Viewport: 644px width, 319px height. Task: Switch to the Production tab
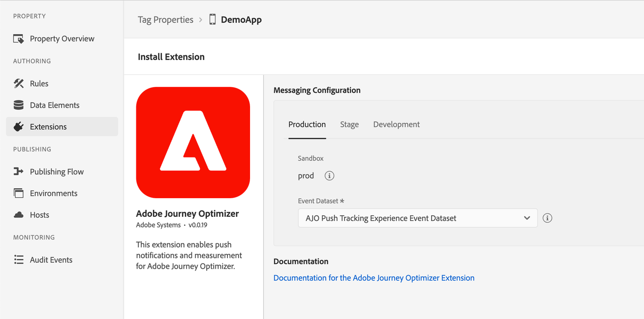tap(307, 124)
